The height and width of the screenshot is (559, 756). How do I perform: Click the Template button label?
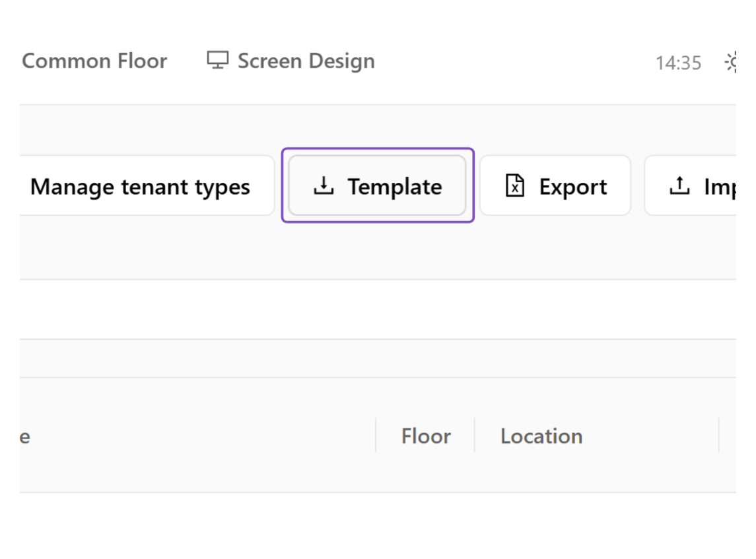tap(395, 187)
